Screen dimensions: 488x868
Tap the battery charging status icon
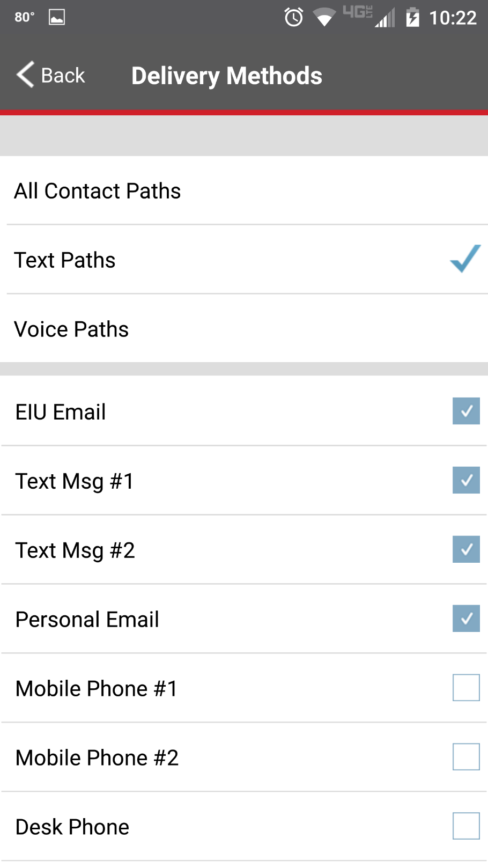point(412,18)
